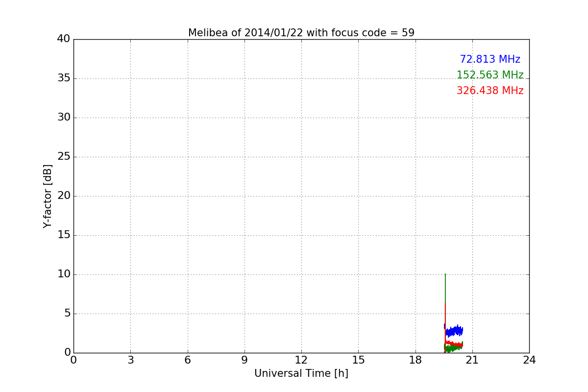588x392 pixels.
Task: Click the y-axis tick label 30
Action: [x=63, y=118]
